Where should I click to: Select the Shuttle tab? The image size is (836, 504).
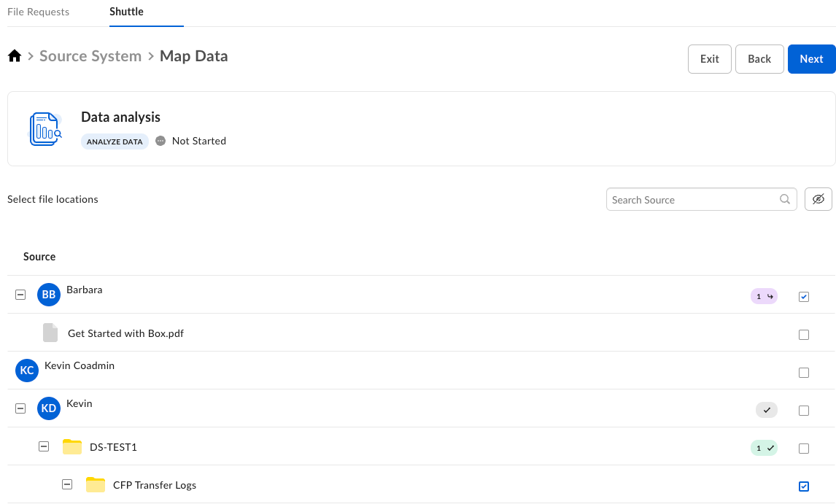tap(126, 12)
